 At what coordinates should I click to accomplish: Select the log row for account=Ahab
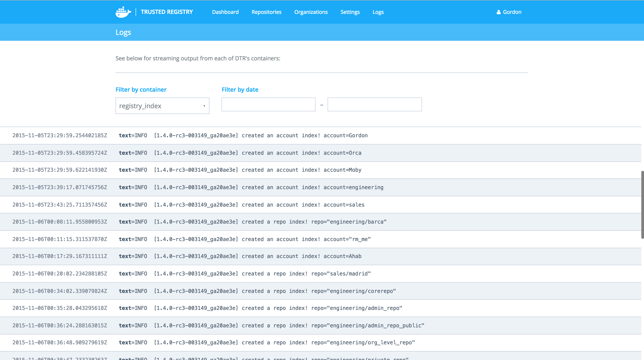(320, 256)
